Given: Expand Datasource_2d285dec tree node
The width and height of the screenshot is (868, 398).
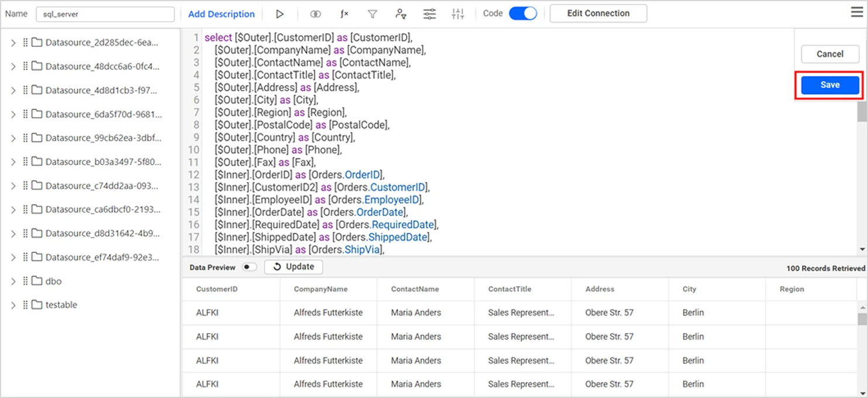Looking at the screenshot, I should pos(13,42).
